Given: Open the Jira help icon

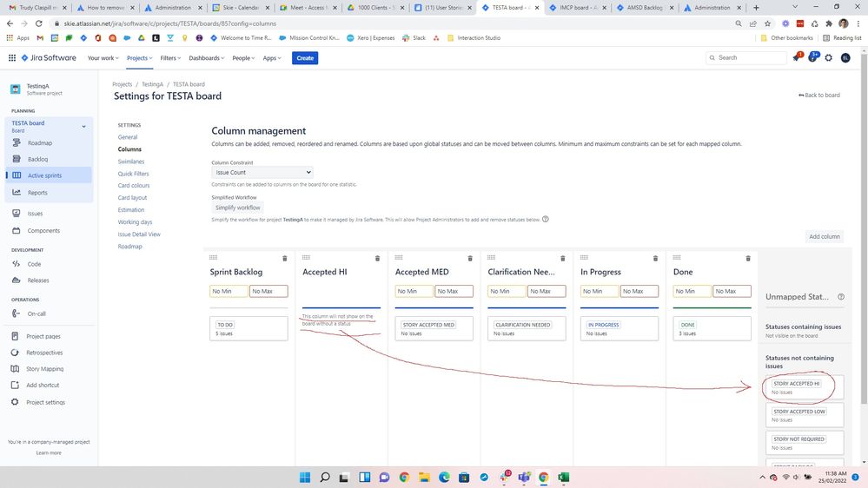Looking at the screenshot, I should [812, 57].
